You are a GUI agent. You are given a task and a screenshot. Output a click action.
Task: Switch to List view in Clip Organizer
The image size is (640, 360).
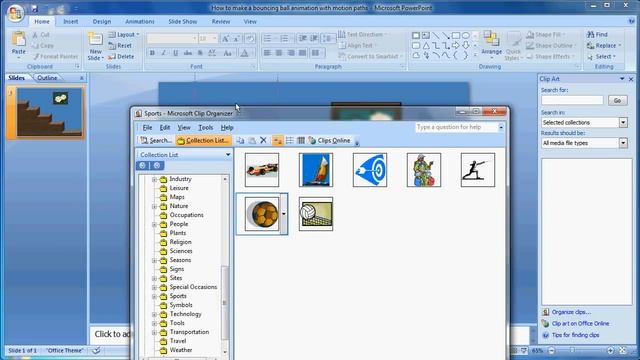click(289, 140)
